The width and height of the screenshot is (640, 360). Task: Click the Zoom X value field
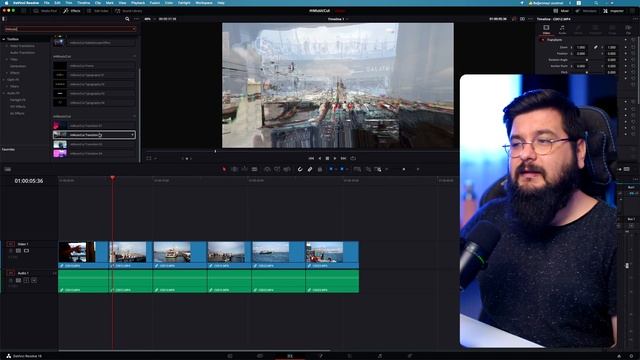pos(581,47)
